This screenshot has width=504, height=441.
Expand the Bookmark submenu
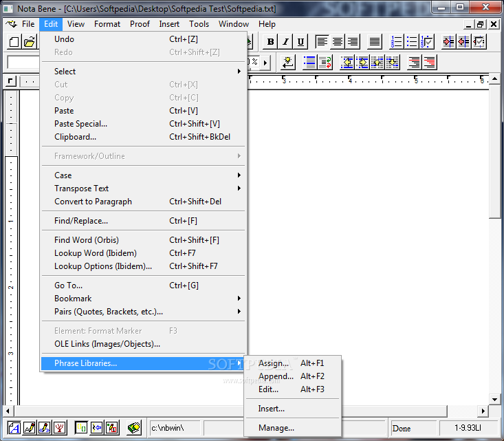tap(143, 299)
